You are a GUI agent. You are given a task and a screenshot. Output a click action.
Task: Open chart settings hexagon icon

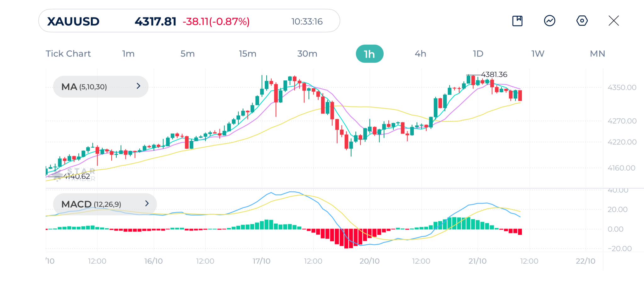[582, 21]
